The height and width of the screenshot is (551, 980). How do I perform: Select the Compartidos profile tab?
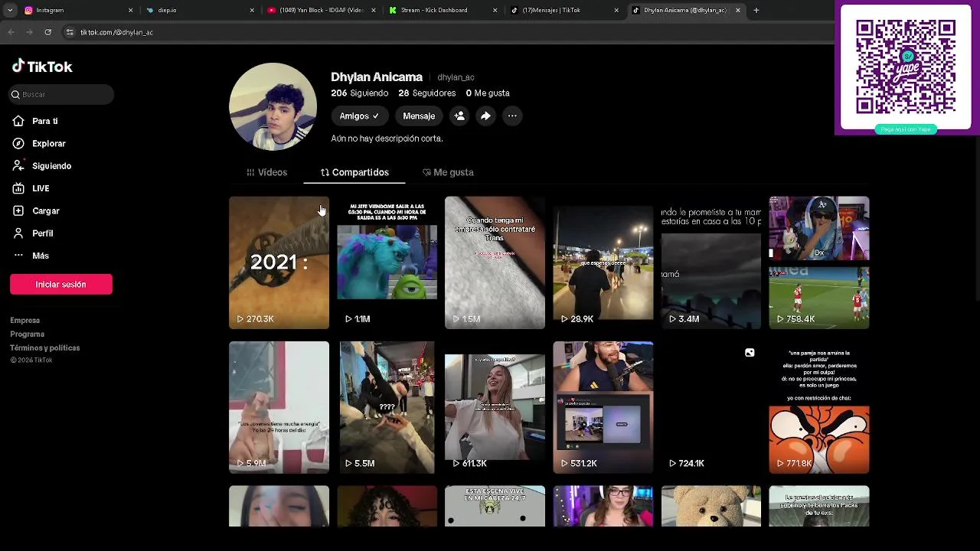coord(354,172)
